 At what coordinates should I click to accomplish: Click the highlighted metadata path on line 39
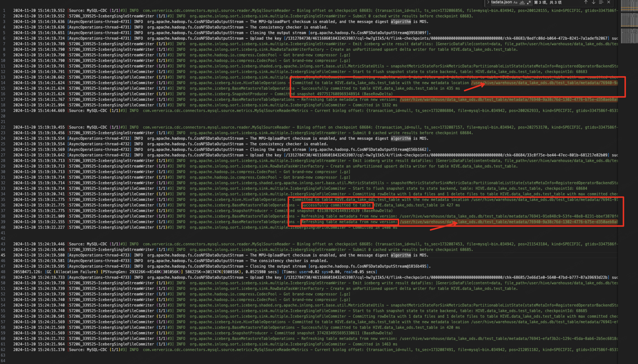pyautogui.click(x=509, y=222)
